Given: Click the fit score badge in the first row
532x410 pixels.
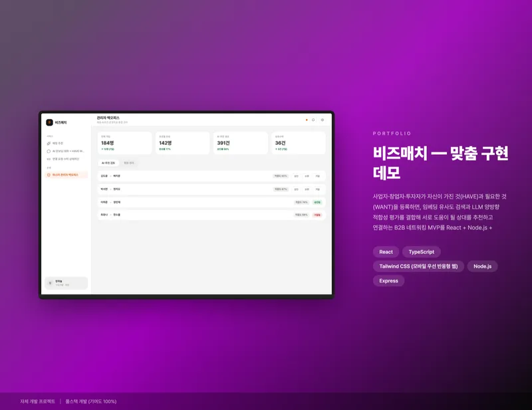Looking at the screenshot, I should coord(281,176).
